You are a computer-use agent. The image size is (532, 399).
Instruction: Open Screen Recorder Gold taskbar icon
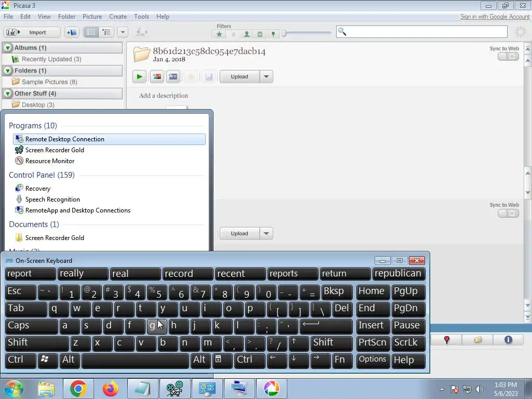coord(175,389)
